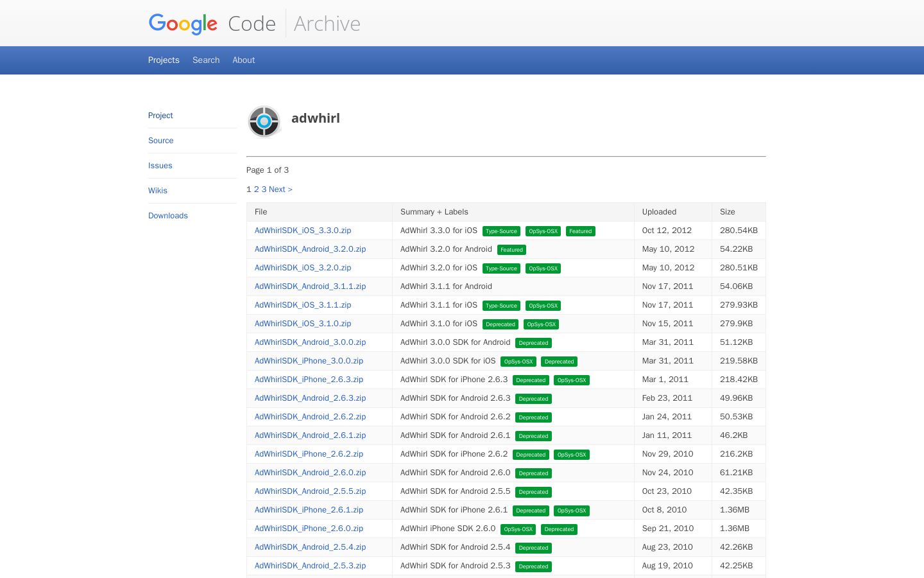Open AdWhirlSDK_Android_3.0.0.zip
This screenshot has height=578, width=924.
tap(311, 342)
